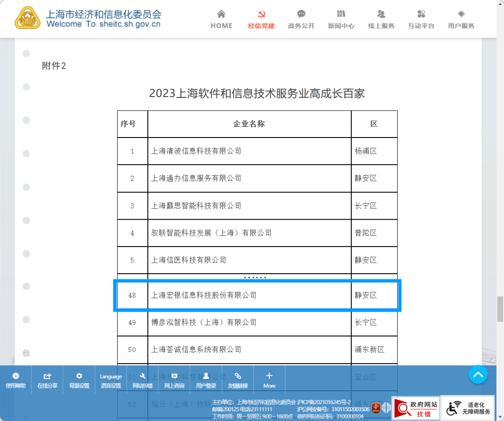Open the 经信党建 section
The width and height of the screenshot is (504, 421).
pyautogui.click(x=261, y=20)
